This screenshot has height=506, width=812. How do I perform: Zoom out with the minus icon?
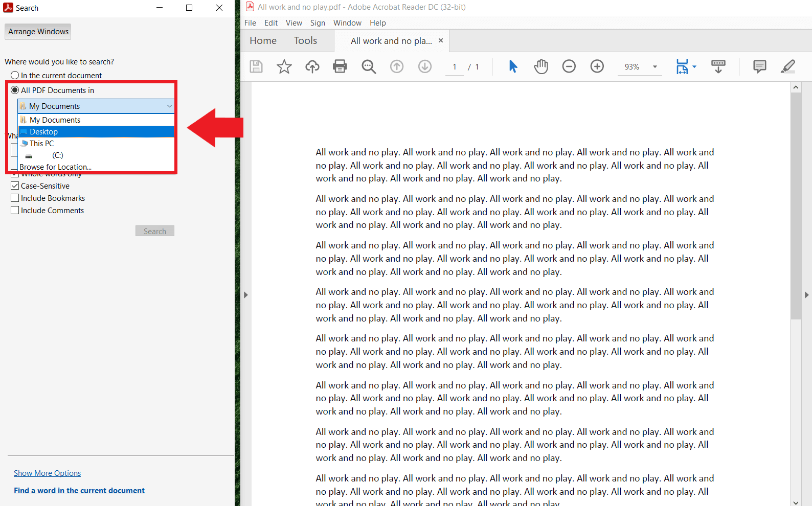[569, 66]
